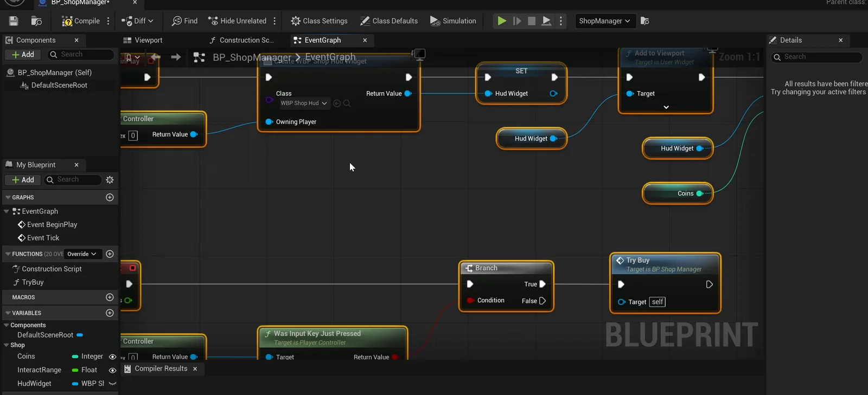Image resolution: width=868 pixels, height=395 pixels.
Task: Open the Override functions dropdown
Action: pyautogui.click(x=82, y=254)
